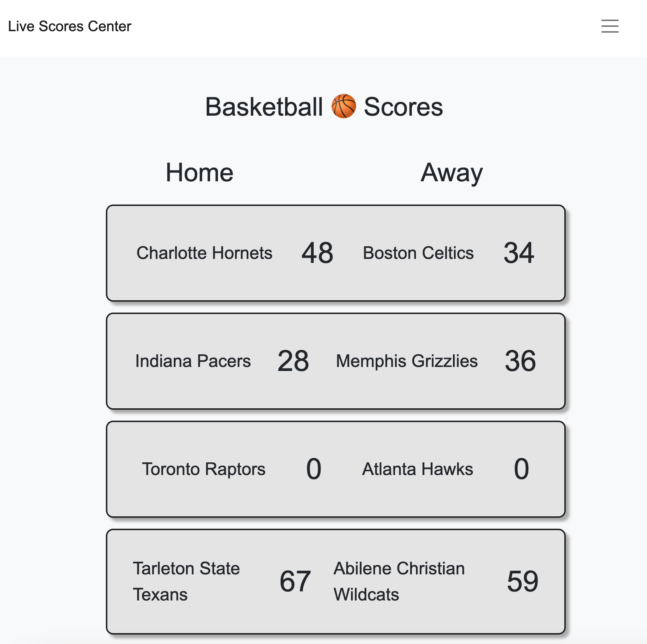The width and height of the screenshot is (647, 644).
Task: Click Abilene Christian Wildcats score 59
Action: point(523,581)
